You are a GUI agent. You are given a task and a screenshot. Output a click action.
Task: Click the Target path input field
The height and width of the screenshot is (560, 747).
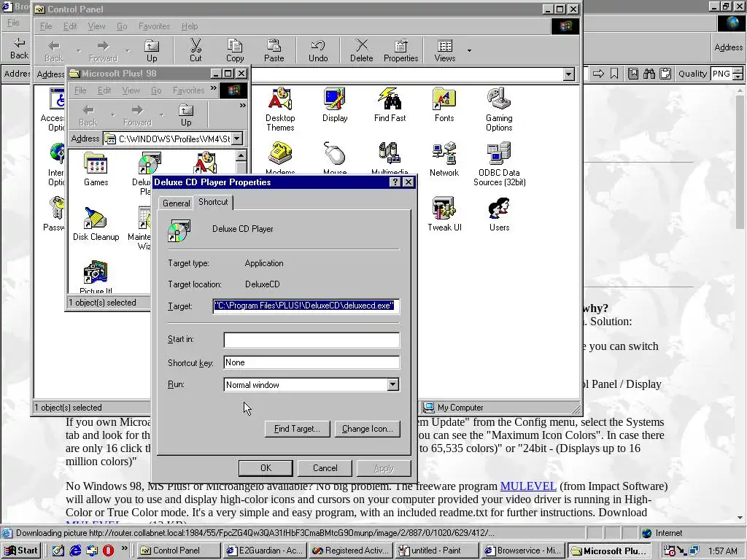[306, 306]
